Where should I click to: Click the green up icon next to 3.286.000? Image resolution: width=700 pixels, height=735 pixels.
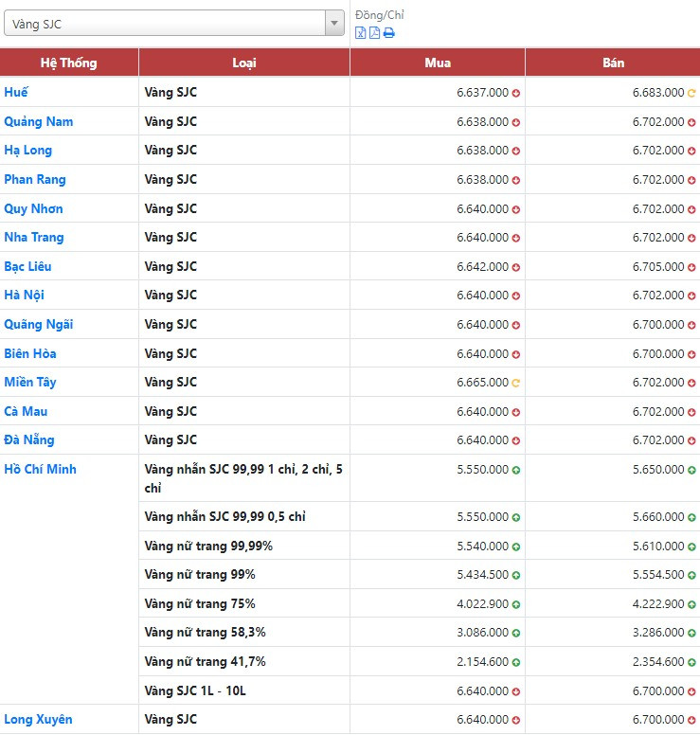(x=691, y=633)
